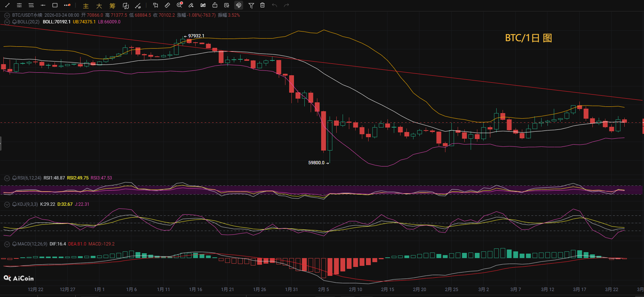This screenshot has height=297, width=644.
Task: Pick the rectangle shape drawing tool
Action: click(55, 5)
